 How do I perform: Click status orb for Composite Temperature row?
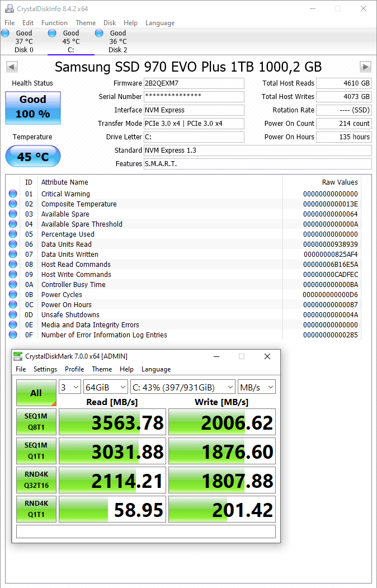coord(13,204)
